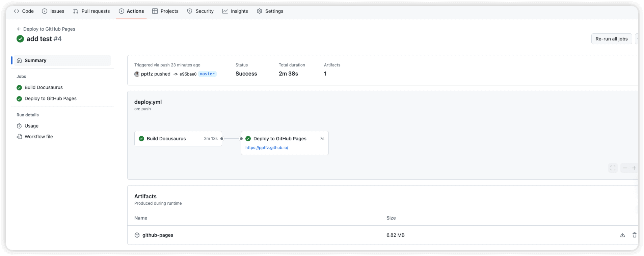This screenshot has height=256, width=644.
Task: Open the Pull requests tab
Action: click(91, 11)
